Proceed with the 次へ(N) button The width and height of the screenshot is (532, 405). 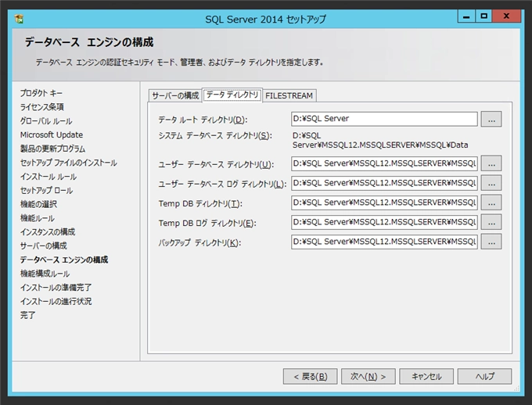[368, 377]
